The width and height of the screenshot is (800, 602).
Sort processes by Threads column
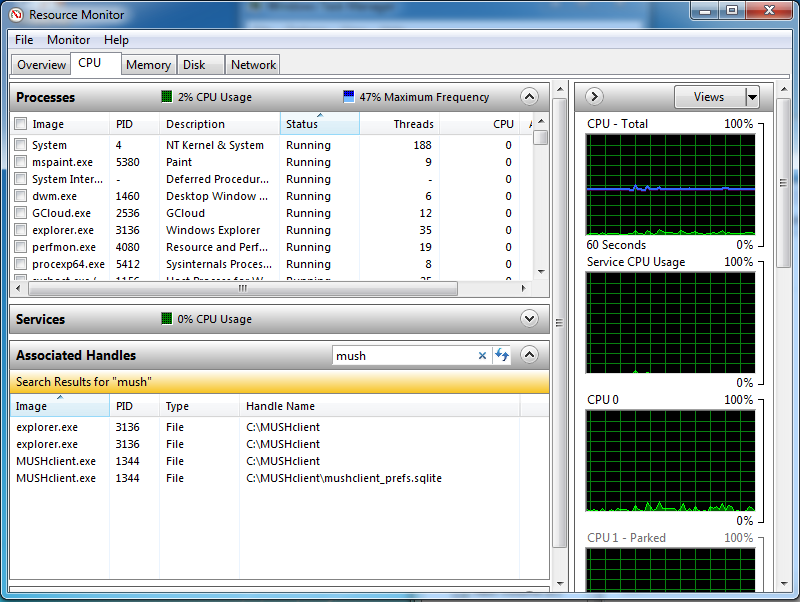[x=399, y=123]
